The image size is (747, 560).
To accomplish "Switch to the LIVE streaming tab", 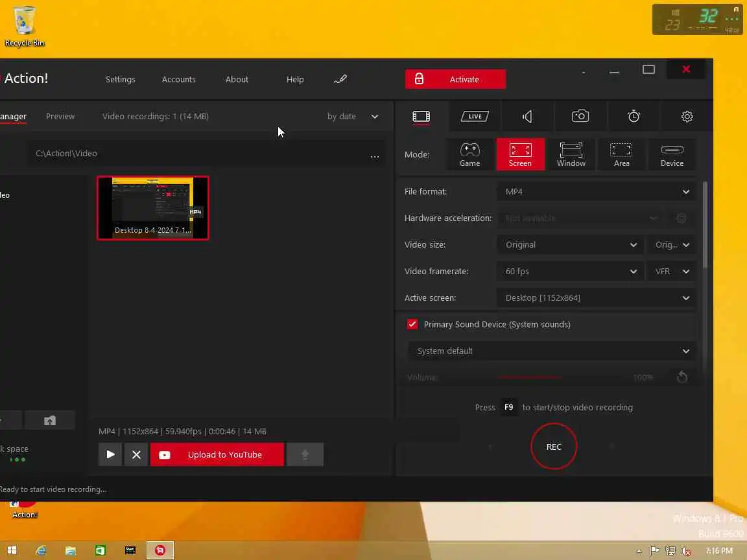I will point(475,117).
